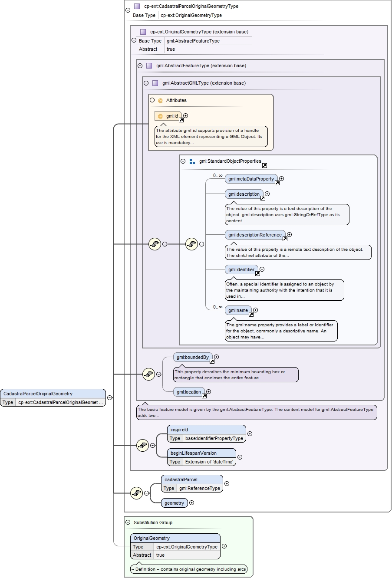The image size is (392, 578).
Task: Follow gml:descriptionReference reference arrow
Action: [x=285, y=239]
